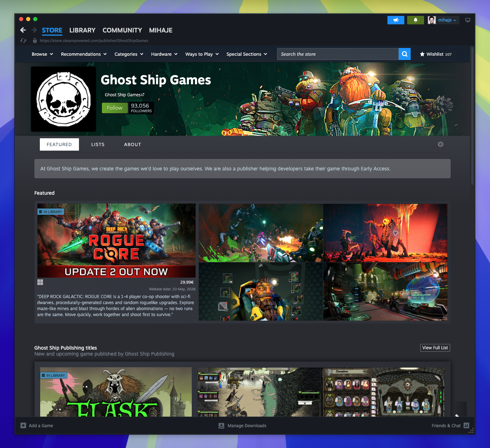The height and width of the screenshot is (448, 490).
Task: Follow Ghost Ship Games
Action: pyautogui.click(x=115, y=108)
